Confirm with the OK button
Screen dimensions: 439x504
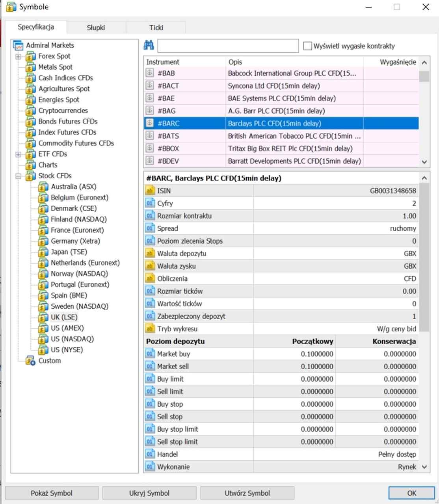click(411, 493)
